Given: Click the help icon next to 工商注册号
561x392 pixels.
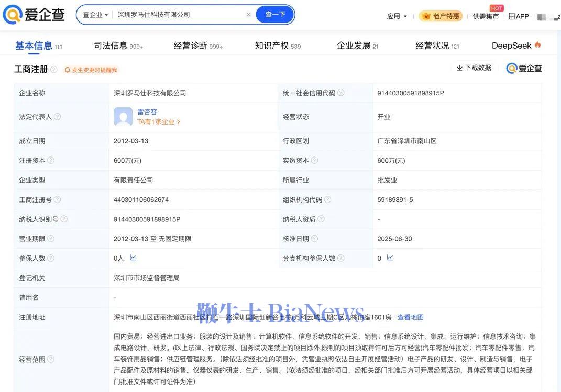Looking at the screenshot, I should click(x=57, y=199).
